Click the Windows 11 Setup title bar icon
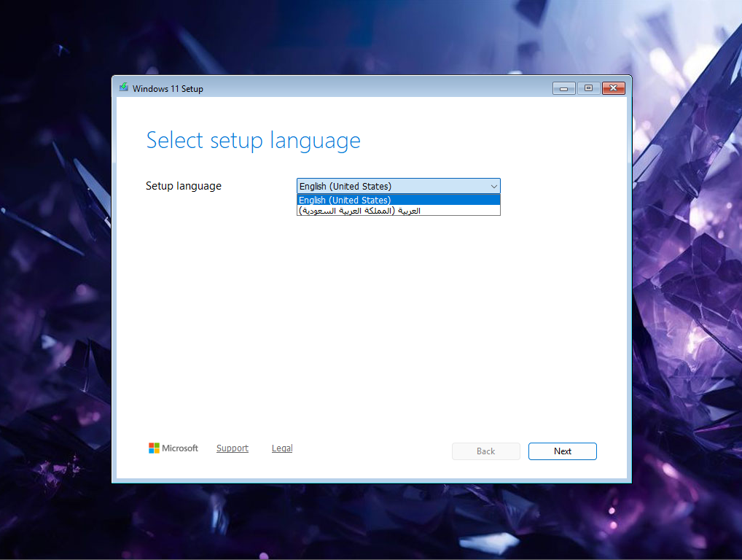 point(123,87)
